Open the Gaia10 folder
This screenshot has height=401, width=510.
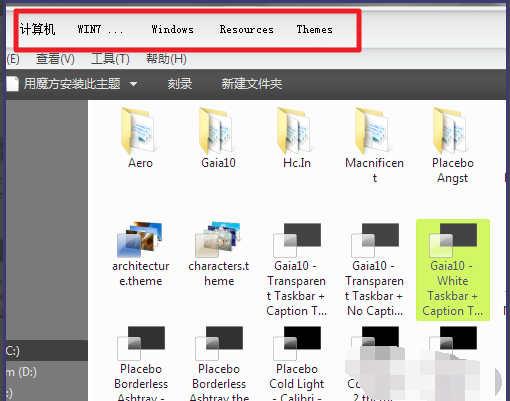pyautogui.click(x=218, y=137)
